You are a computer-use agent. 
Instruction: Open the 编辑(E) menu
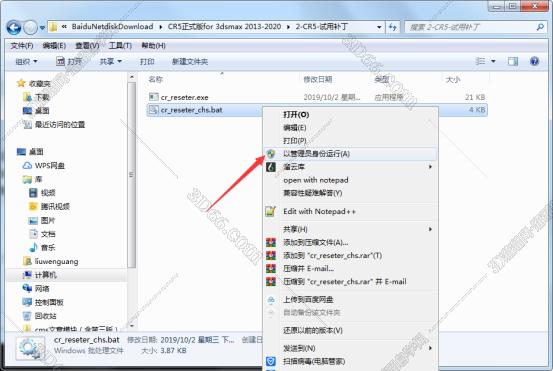(54, 45)
